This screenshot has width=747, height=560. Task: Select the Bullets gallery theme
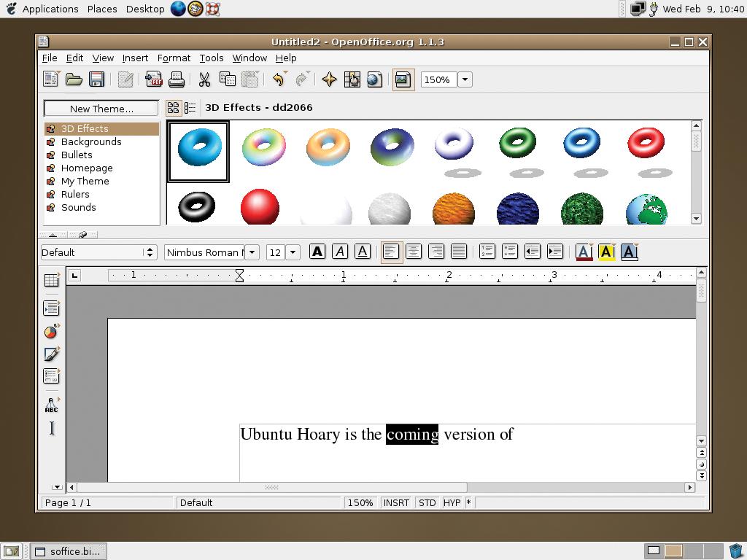click(101, 155)
